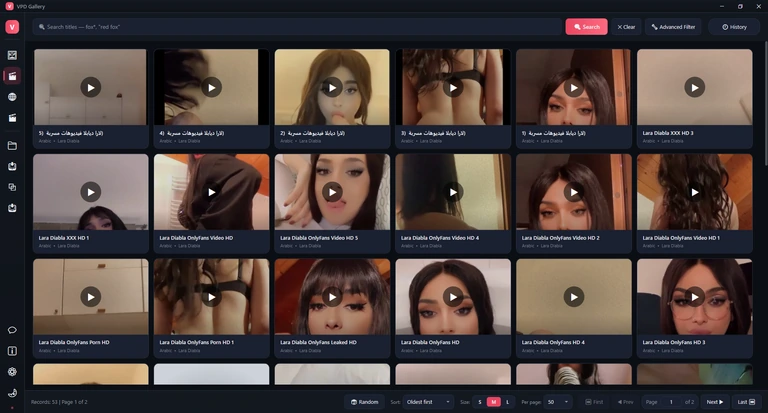768x413 pixels.
Task: Click the VPD logo at top of sidebar
Action: click(x=12, y=27)
